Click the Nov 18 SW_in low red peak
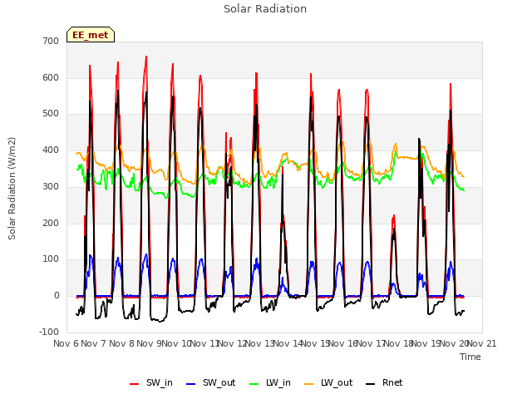The width and height of the screenshot is (532, 399). (393, 216)
